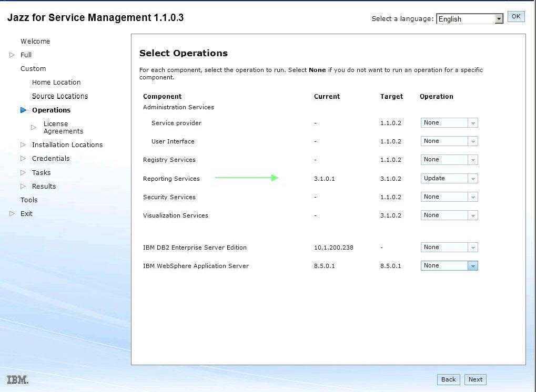Image resolution: width=536 pixels, height=392 pixels.
Task: Select Operations in the sidebar
Action: (51, 110)
